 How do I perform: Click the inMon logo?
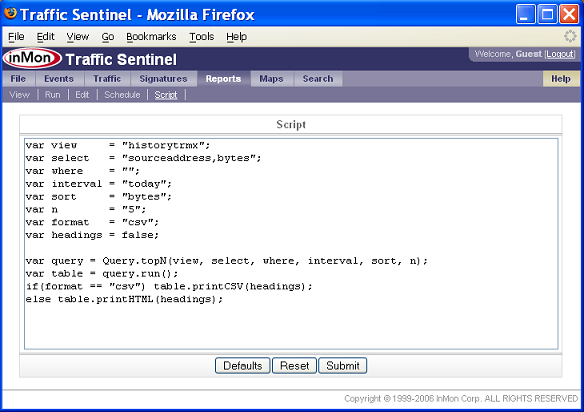(32, 58)
